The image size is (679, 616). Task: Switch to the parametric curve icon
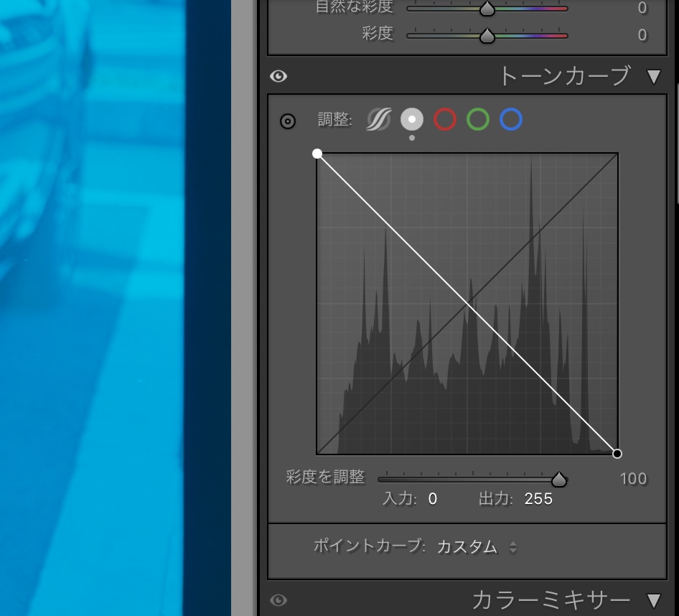tap(379, 119)
